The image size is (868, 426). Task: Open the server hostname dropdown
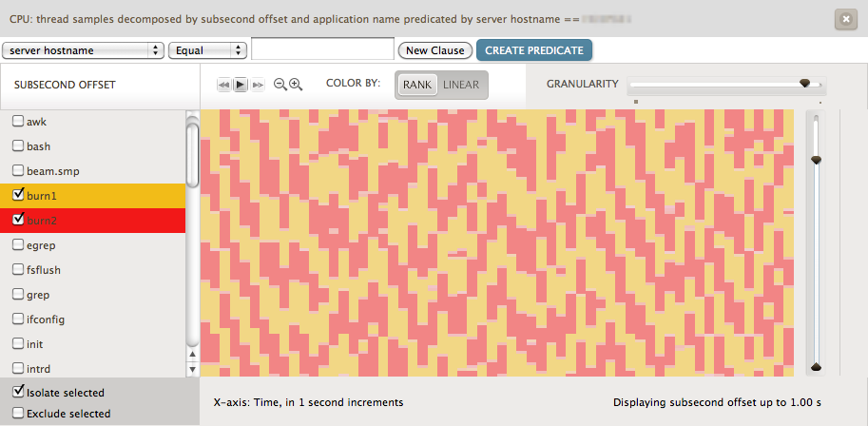pos(83,50)
